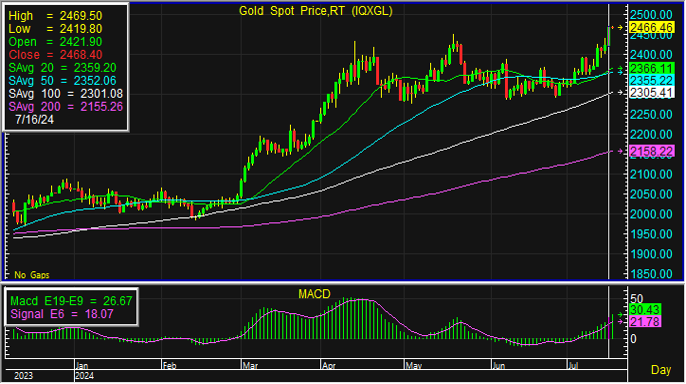Click the SAvg 50 = 2352.06 legend entry

pyautogui.click(x=62, y=81)
